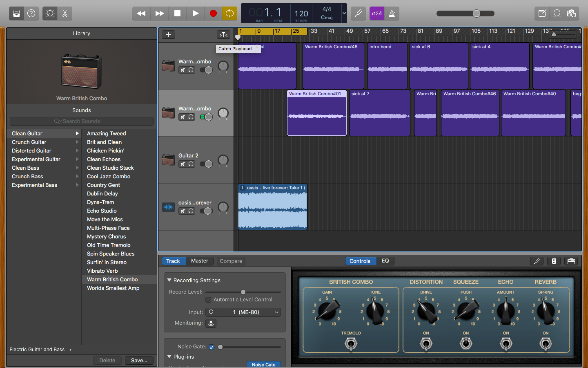Enable the Metronome icon
The width and height of the screenshot is (588, 368).
point(392,13)
